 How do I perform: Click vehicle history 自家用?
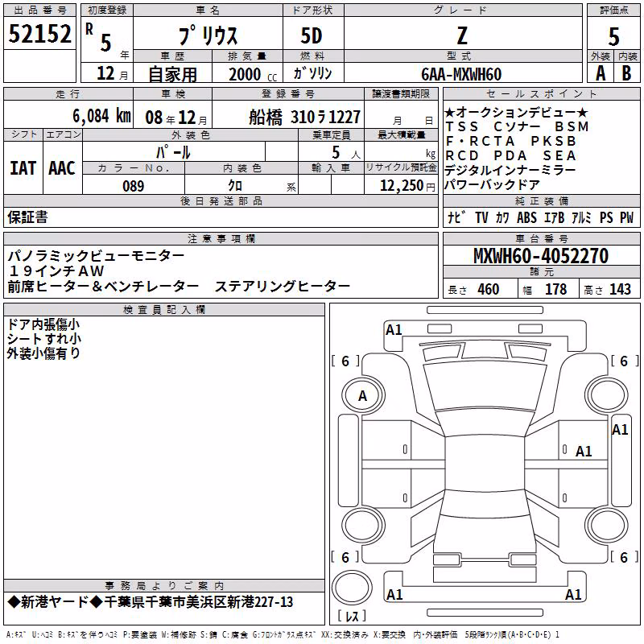(x=172, y=74)
